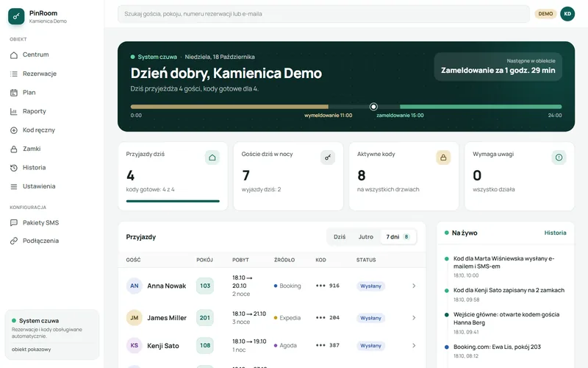Open the Ustawienia menu item
Viewport: 588px width, 368px height.
click(52, 186)
